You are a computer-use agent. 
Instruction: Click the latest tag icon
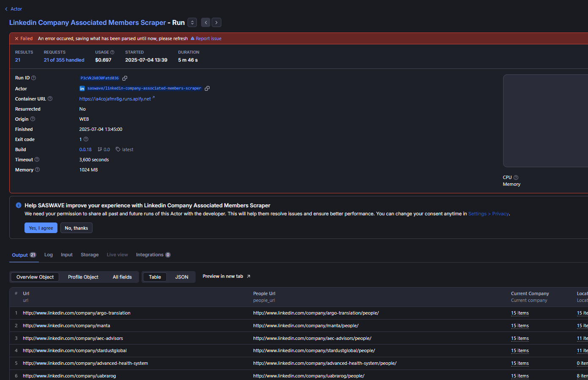118,149
